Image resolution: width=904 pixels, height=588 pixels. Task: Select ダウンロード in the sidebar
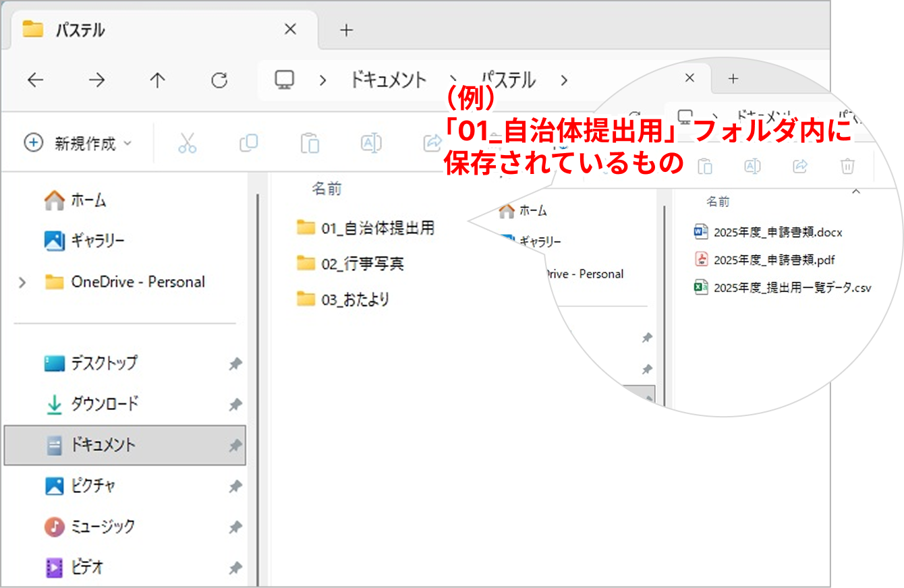coord(105,404)
